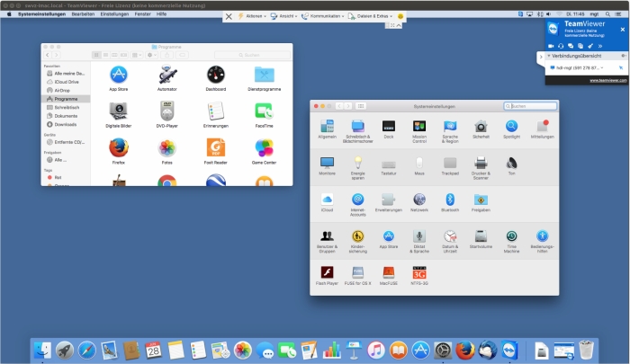Open the Mitteilungen preferences pane
The width and height of the screenshot is (630, 364).
tap(542, 129)
